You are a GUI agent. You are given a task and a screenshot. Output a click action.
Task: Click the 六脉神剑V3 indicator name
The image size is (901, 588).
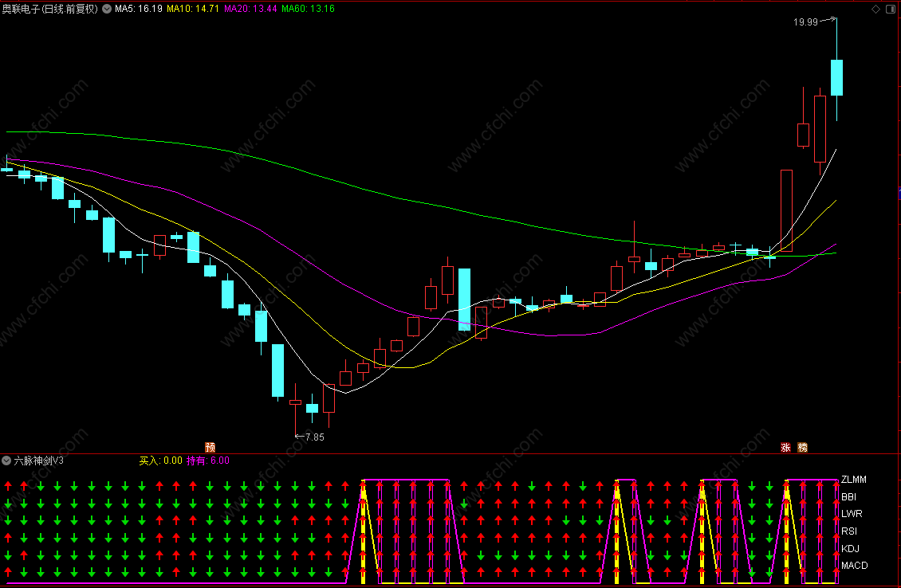tap(38, 461)
